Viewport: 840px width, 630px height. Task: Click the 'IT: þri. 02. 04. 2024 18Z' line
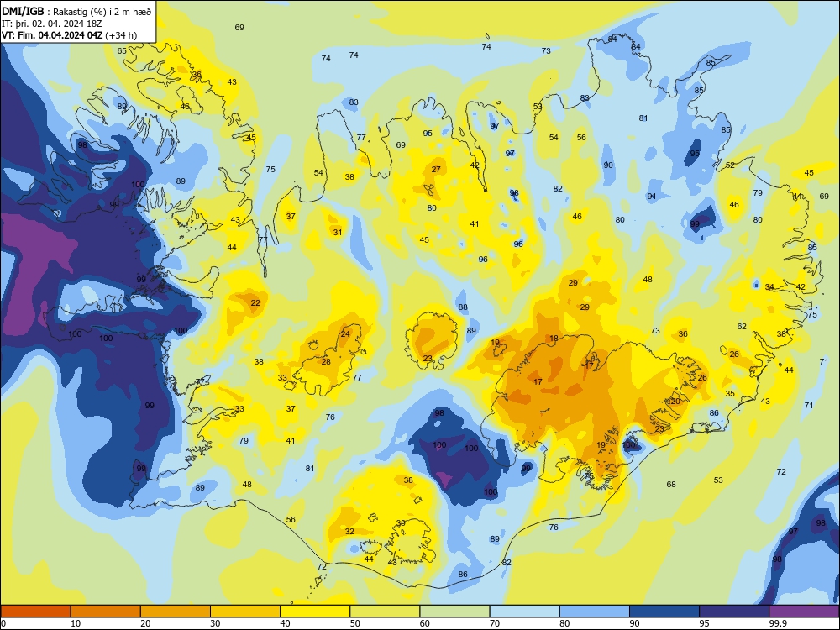coord(51,24)
